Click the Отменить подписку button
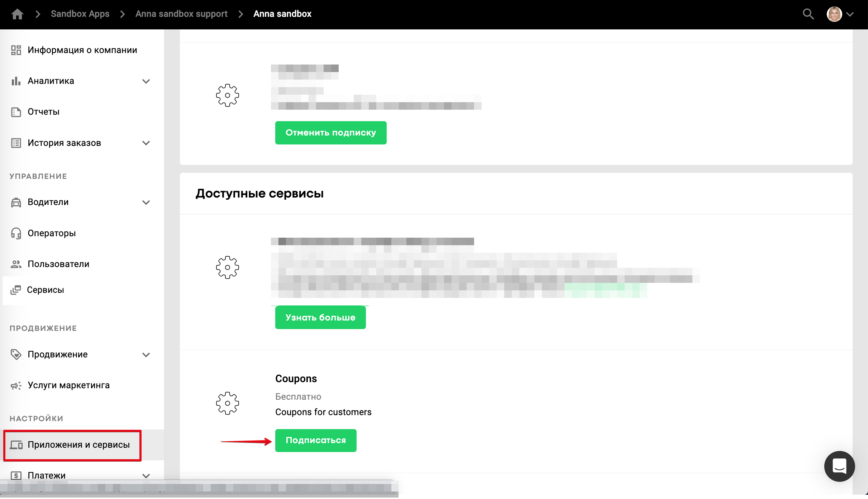The height and width of the screenshot is (499, 868). pyautogui.click(x=330, y=133)
